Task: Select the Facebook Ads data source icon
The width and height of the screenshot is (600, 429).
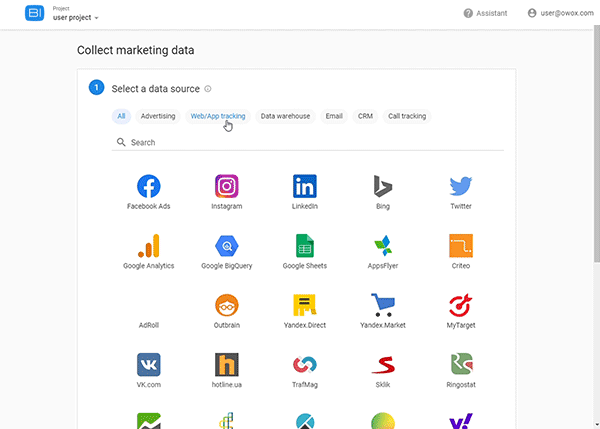Action: click(x=148, y=186)
